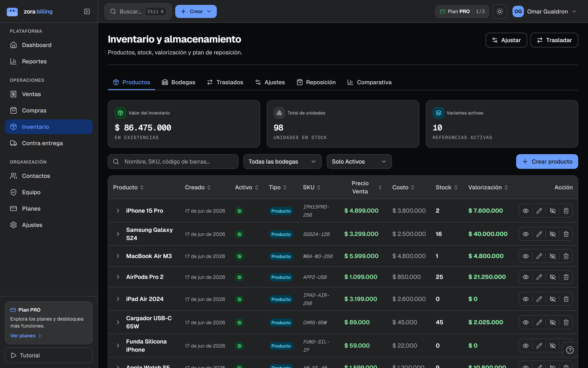This screenshot has height=368, width=588.
Task: Hide the Funda Silicona iPhone product
Action: click(x=552, y=346)
